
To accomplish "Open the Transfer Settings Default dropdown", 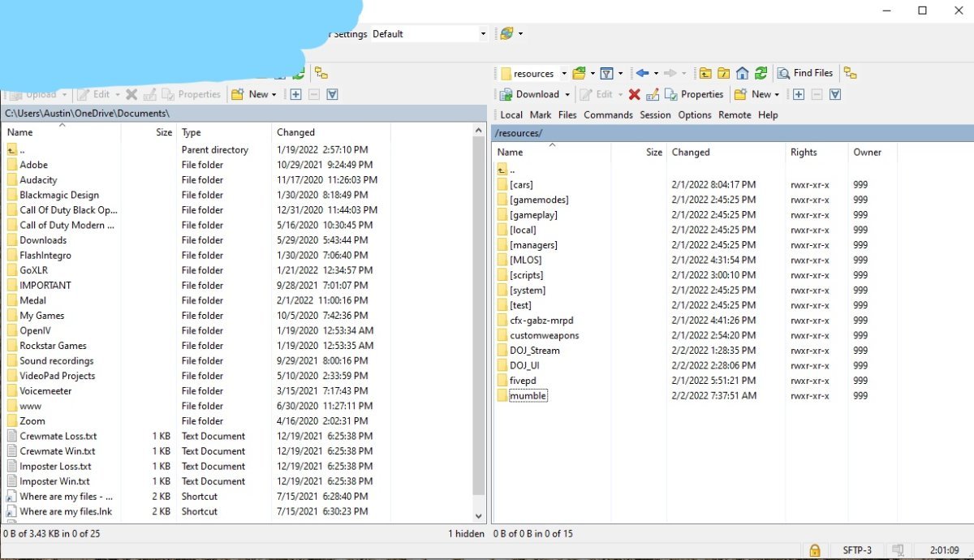I will point(483,34).
